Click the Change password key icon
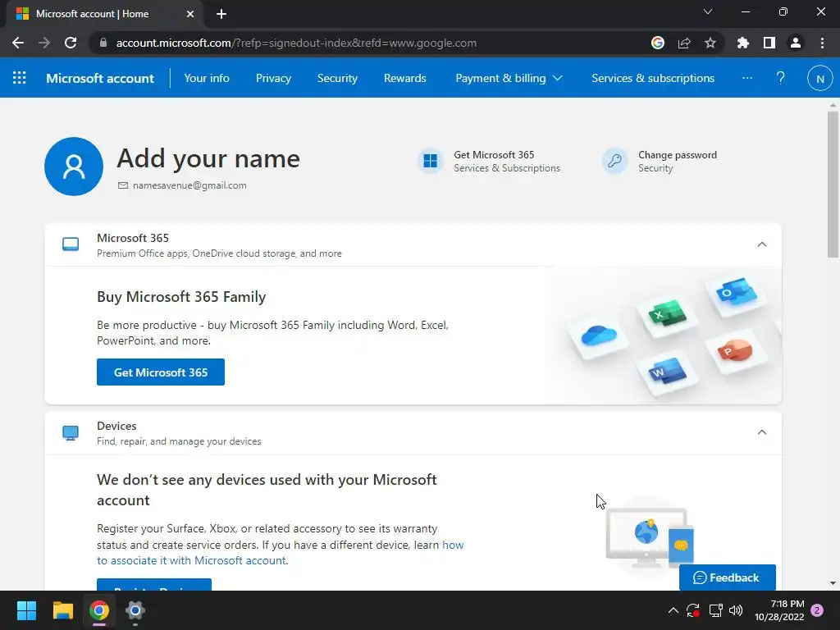 (x=614, y=161)
